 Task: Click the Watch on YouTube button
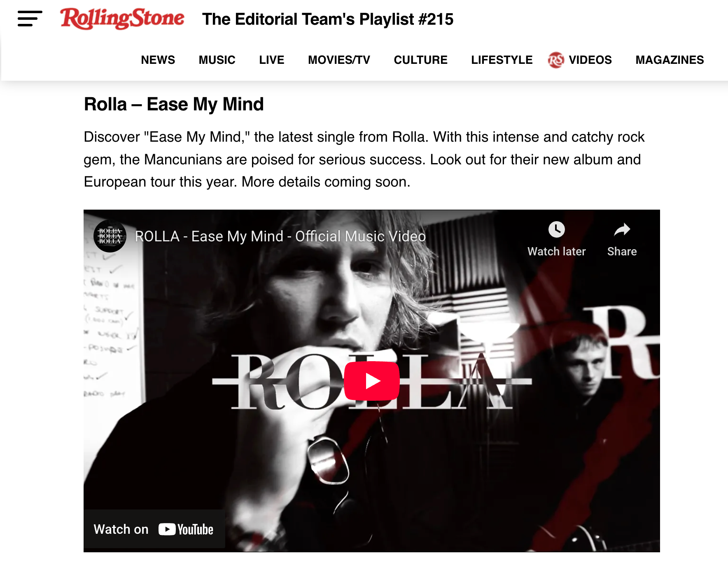(154, 529)
